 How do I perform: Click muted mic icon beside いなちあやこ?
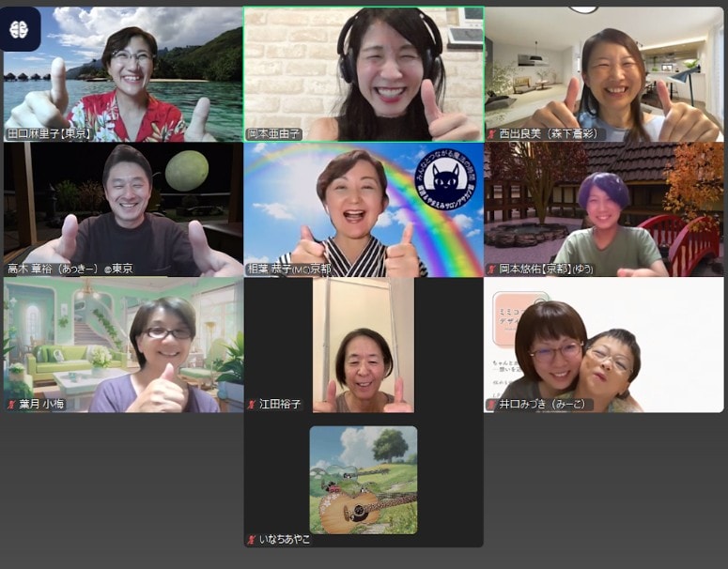pos(251,540)
